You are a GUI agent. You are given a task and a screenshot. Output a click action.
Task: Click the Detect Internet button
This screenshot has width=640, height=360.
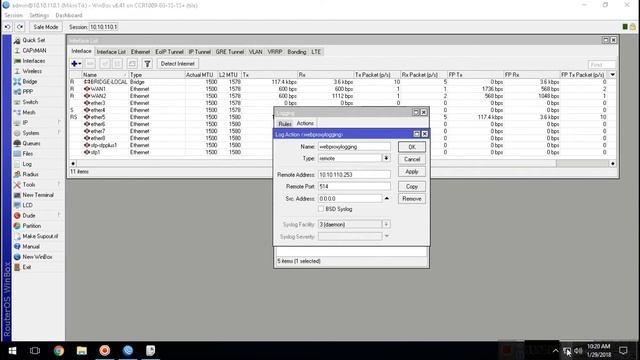tap(178, 64)
